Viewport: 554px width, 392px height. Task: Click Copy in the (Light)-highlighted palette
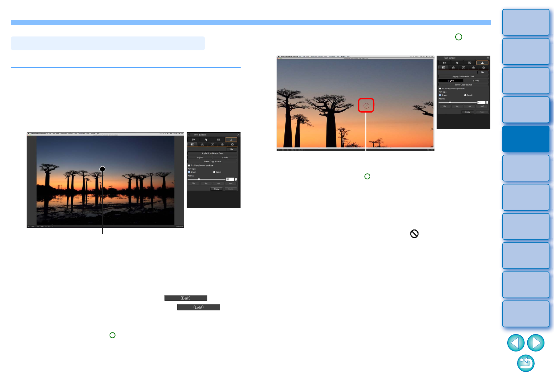468,112
